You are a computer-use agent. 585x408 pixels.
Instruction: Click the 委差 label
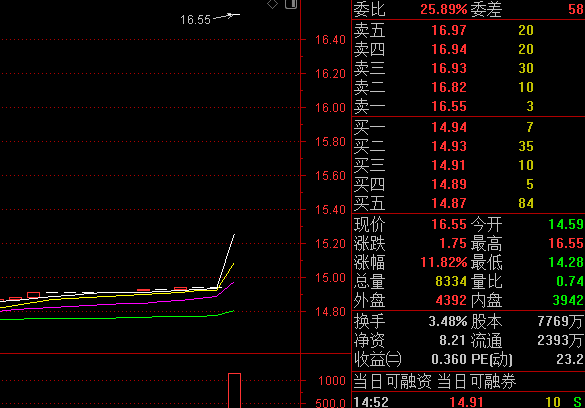[x=486, y=9]
